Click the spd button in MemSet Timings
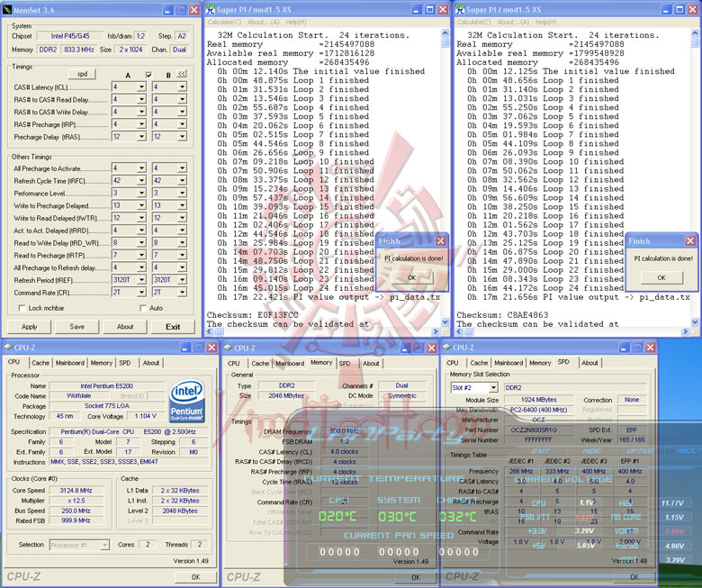702x588 pixels. pos(82,75)
